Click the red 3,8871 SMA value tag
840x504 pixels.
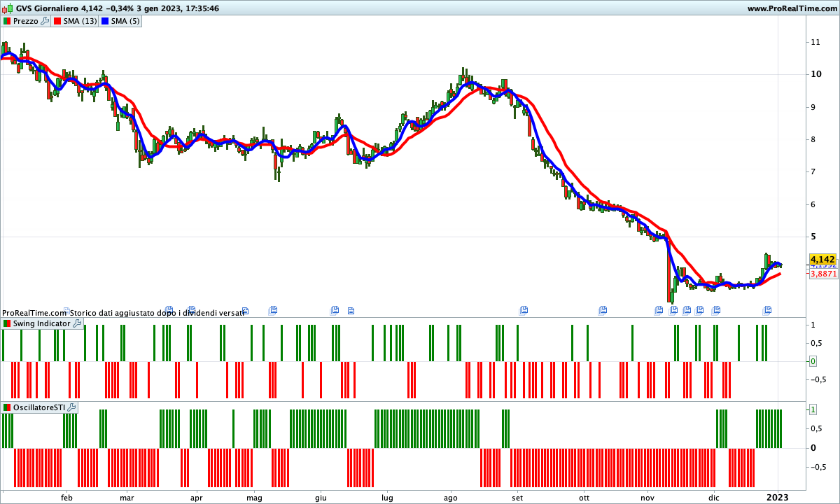pyautogui.click(x=823, y=274)
